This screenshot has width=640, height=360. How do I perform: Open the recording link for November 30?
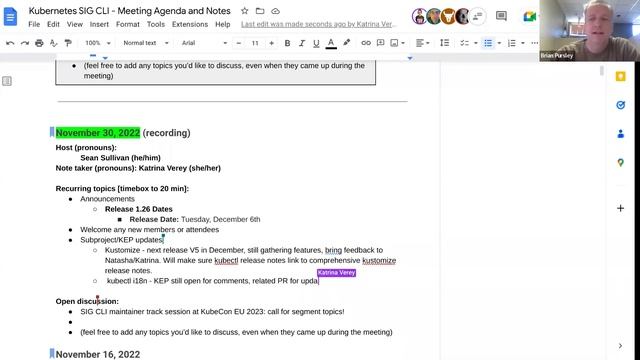pos(166,133)
